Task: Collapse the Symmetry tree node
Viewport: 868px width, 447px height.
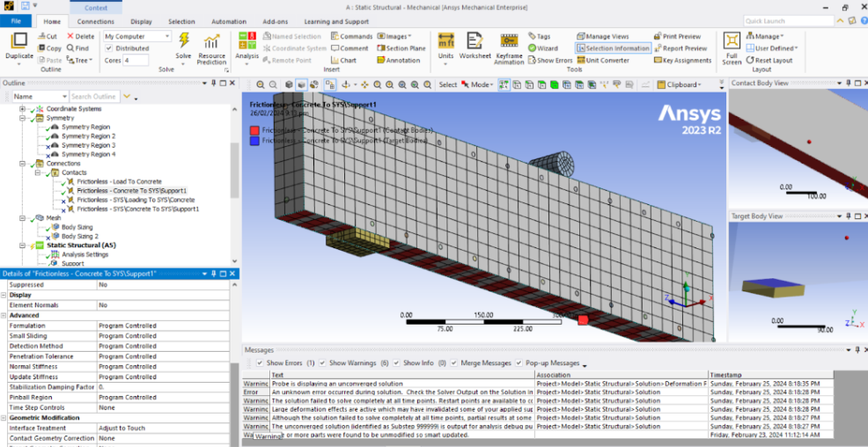Action: (x=23, y=118)
